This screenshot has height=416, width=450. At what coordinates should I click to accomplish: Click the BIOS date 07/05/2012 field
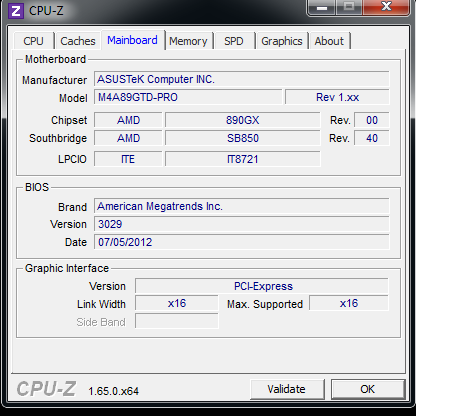click(x=241, y=242)
